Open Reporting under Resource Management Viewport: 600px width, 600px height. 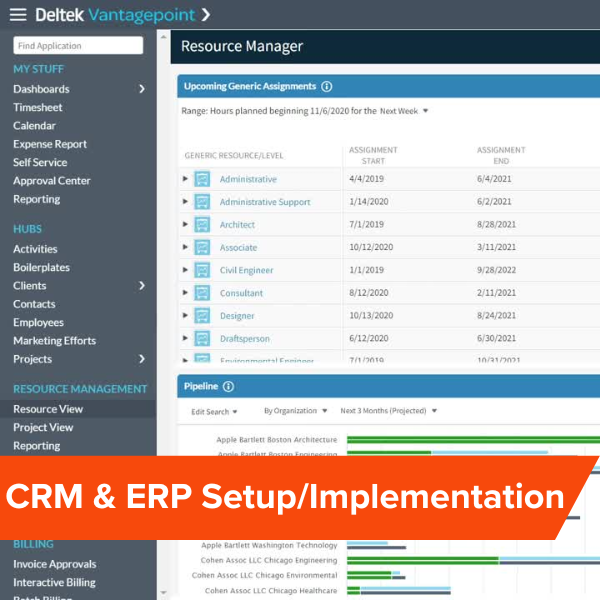click(37, 446)
